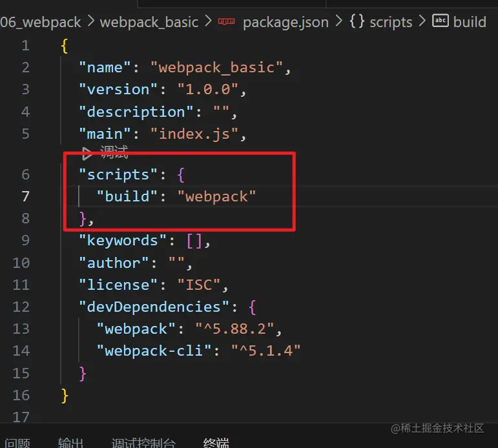
Task: Click the "author" key
Action: [114, 263]
